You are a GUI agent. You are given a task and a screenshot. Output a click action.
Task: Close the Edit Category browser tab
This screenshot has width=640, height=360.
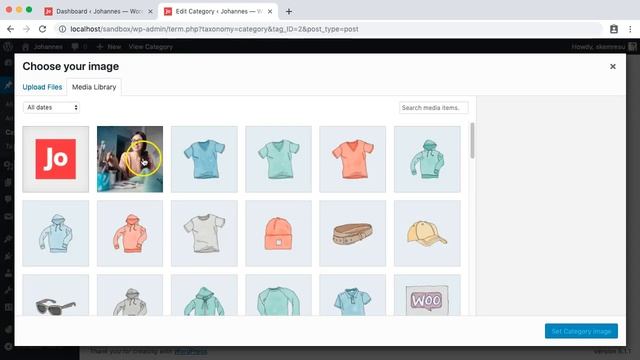[270, 11]
